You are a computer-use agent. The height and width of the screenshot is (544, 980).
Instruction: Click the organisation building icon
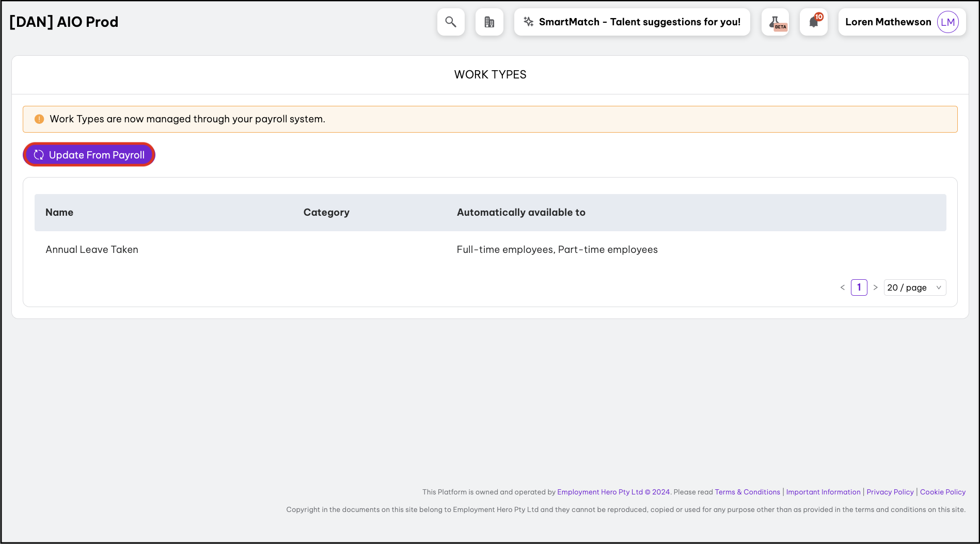click(489, 22)
